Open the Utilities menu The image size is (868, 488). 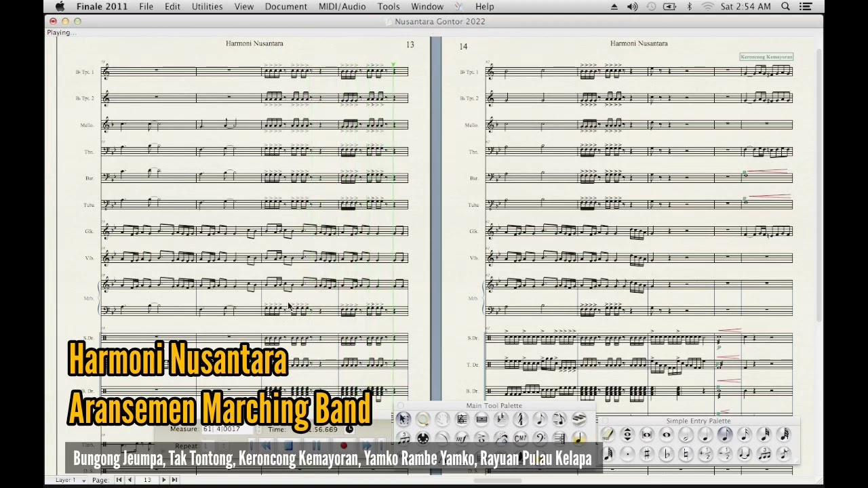pos(207,7)
